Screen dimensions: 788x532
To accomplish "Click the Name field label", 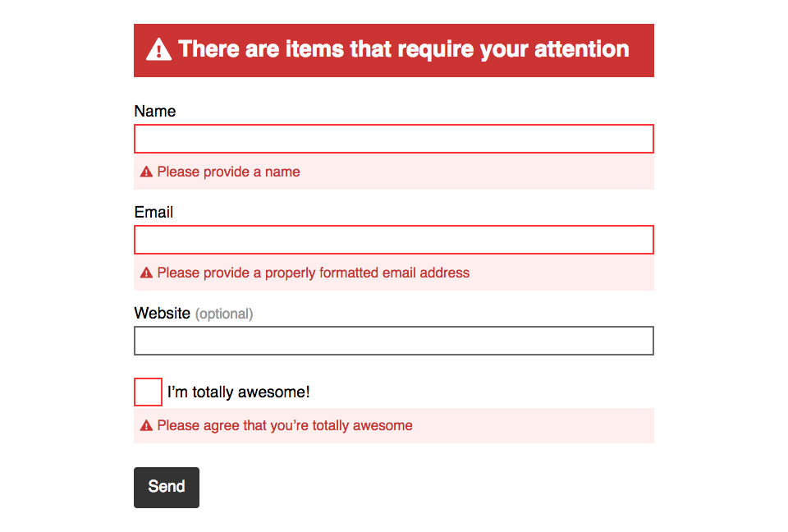I will 155,111.
